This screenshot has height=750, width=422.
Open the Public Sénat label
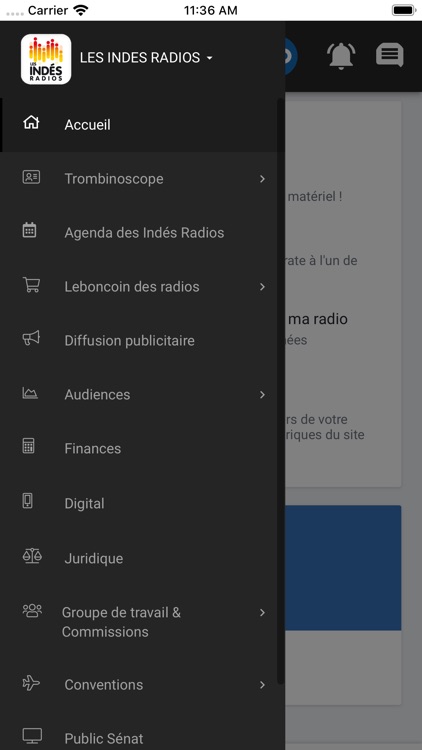click(x=103, y=739)
